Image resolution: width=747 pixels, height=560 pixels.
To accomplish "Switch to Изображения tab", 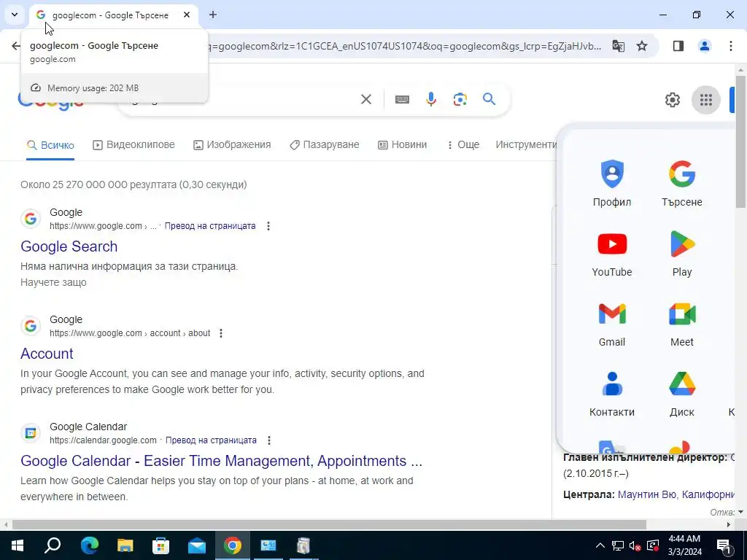I will 232,145.
